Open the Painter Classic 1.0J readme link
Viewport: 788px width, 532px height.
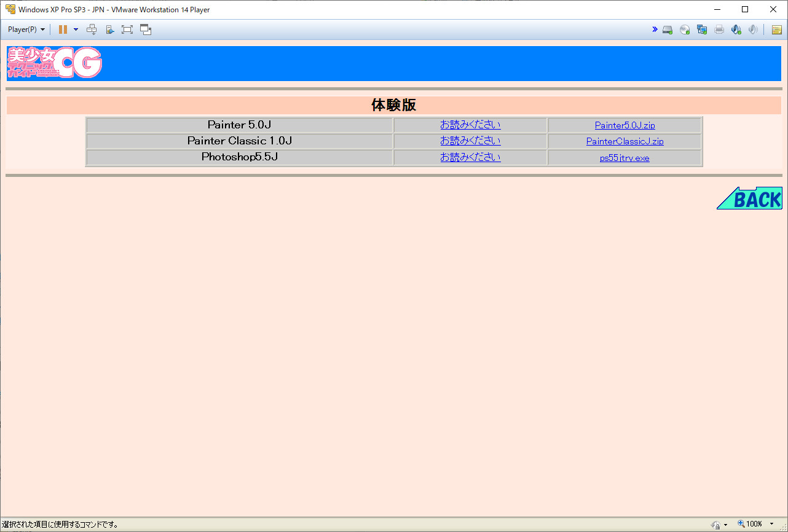(470, 141)
